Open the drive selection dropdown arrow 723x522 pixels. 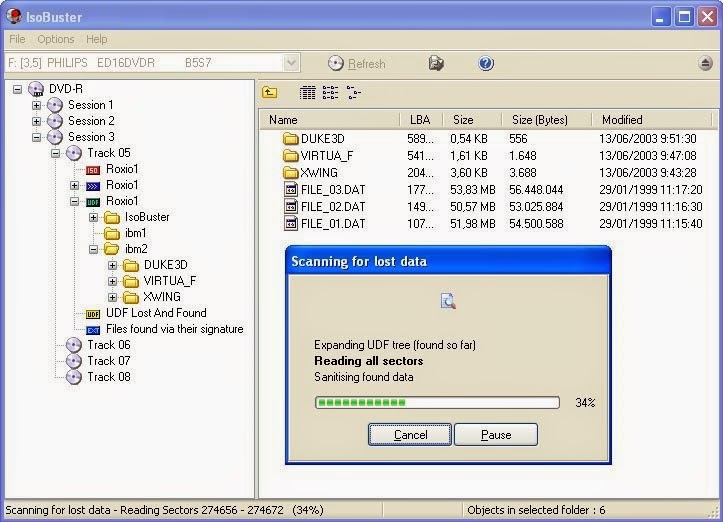coord(291,63)
